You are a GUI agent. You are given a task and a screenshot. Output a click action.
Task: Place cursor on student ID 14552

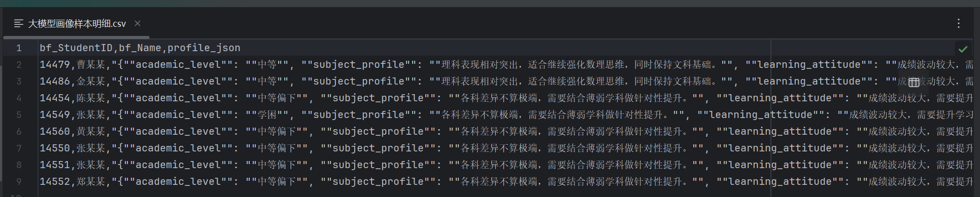pyautogui.click(x=55, y=181)
